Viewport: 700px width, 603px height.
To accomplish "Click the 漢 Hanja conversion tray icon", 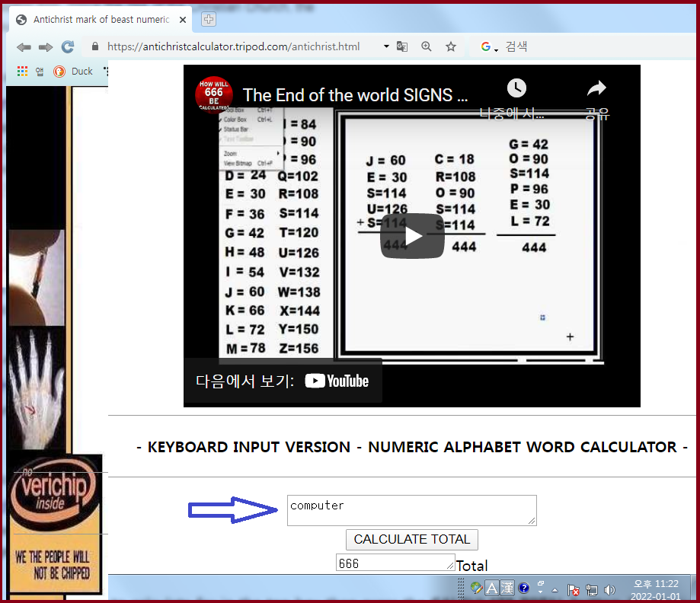I will click(x=507, y=588).
